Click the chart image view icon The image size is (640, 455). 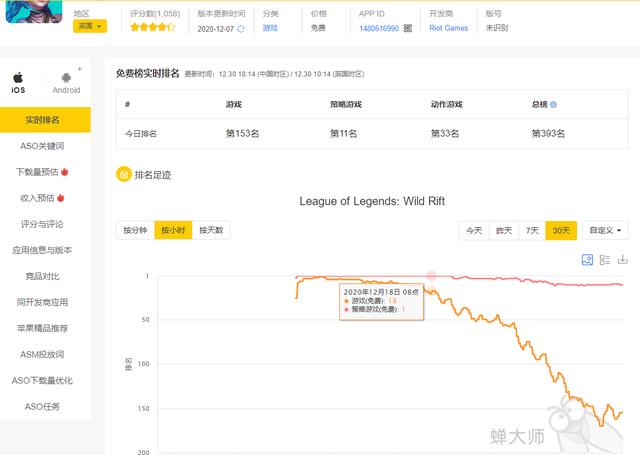point(587,260)
